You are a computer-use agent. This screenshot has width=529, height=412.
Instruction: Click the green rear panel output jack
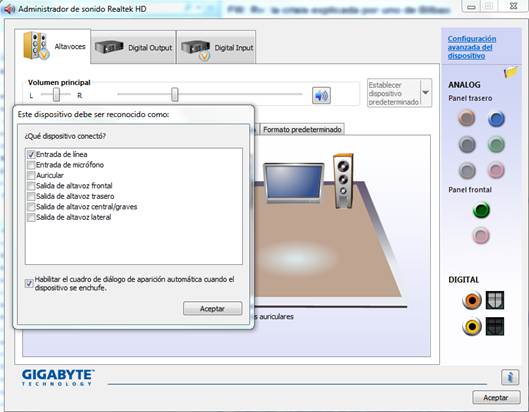(x=496, y=144)
